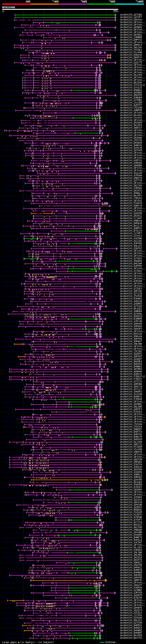View UniRef100_B4NCX9 hit
Image resolution: width=146 pixels, height=644 pixels.
pos(131,437)
